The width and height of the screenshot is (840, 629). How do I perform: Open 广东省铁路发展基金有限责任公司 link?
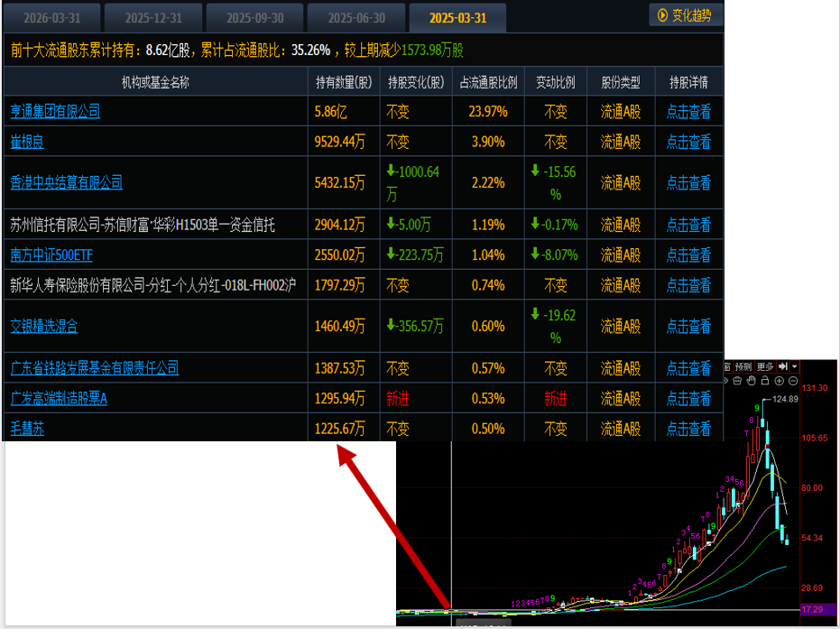pos(95,368)
